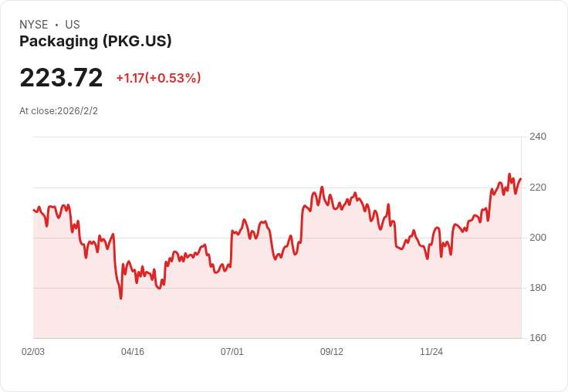
Task: Select the 02/03 date on the x-axis
Action: tap(33, 352)
